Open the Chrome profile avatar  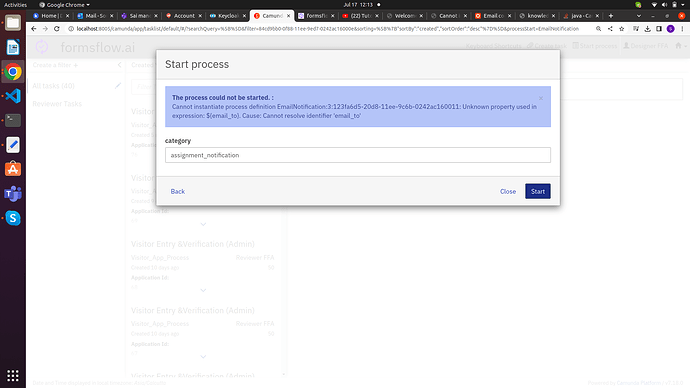click(x=670, y=29)
